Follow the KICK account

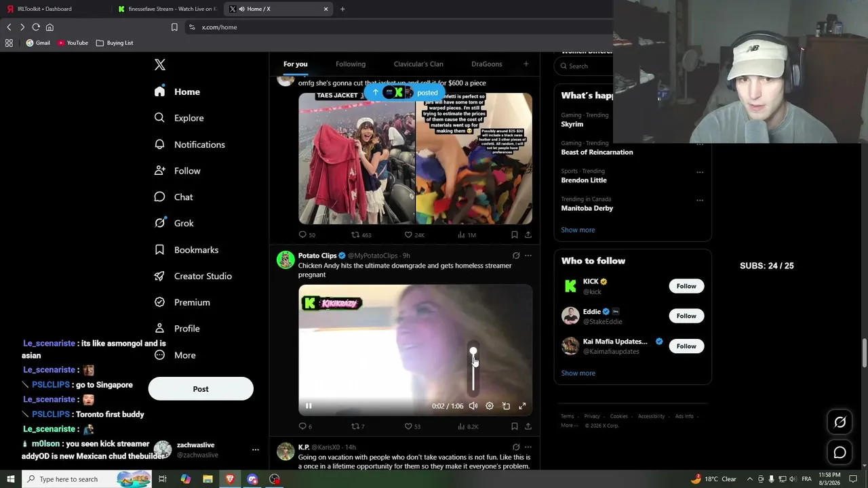click(x=686, y=286)
